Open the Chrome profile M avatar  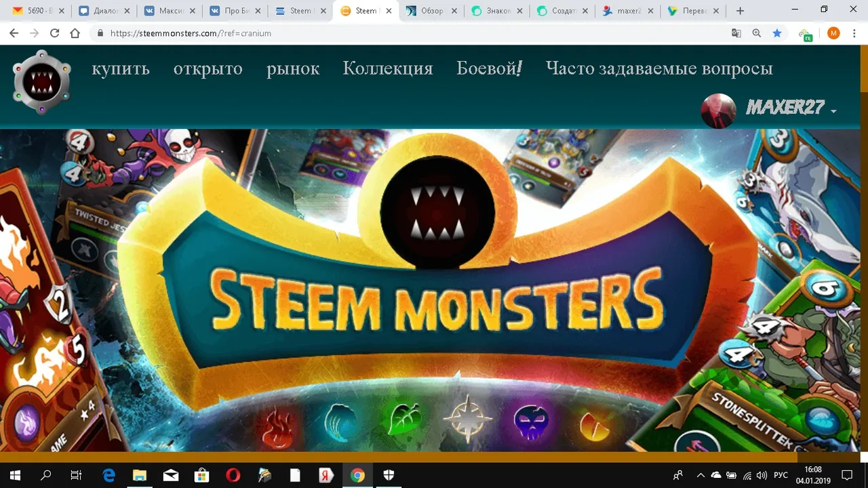tap(833, 33)
